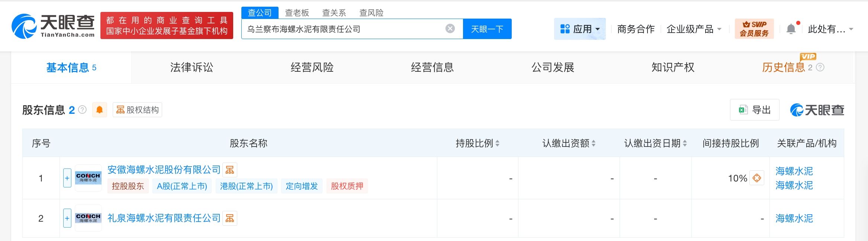This screenshot has width=868, height=241.
Task: Clear the search box text
Action: click(x=450, y=29)
